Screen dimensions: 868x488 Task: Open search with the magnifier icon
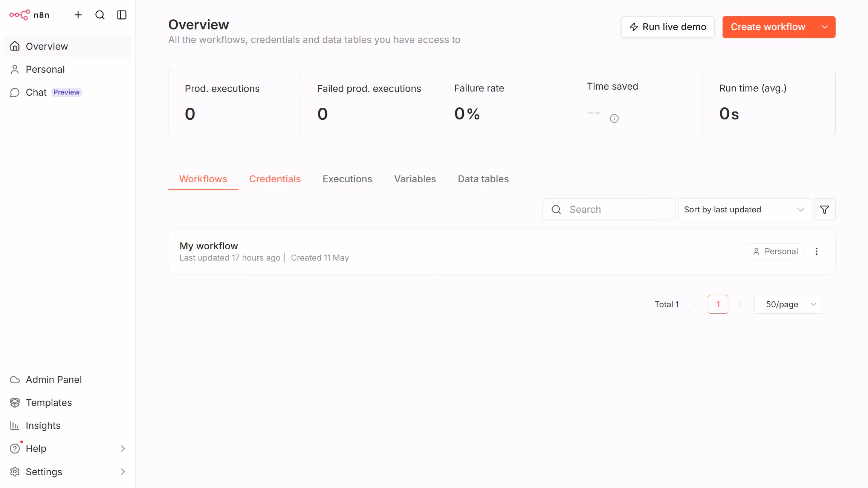(100, 15)
